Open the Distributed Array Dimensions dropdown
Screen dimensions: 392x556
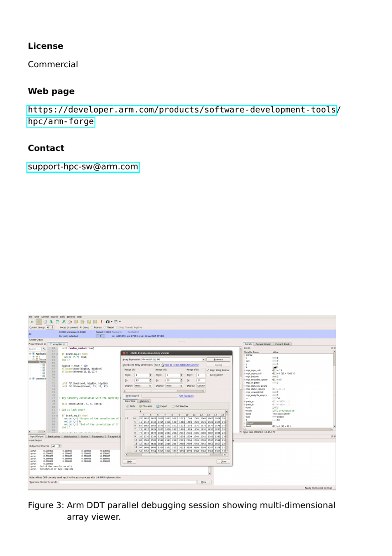[x=158, y=365]
